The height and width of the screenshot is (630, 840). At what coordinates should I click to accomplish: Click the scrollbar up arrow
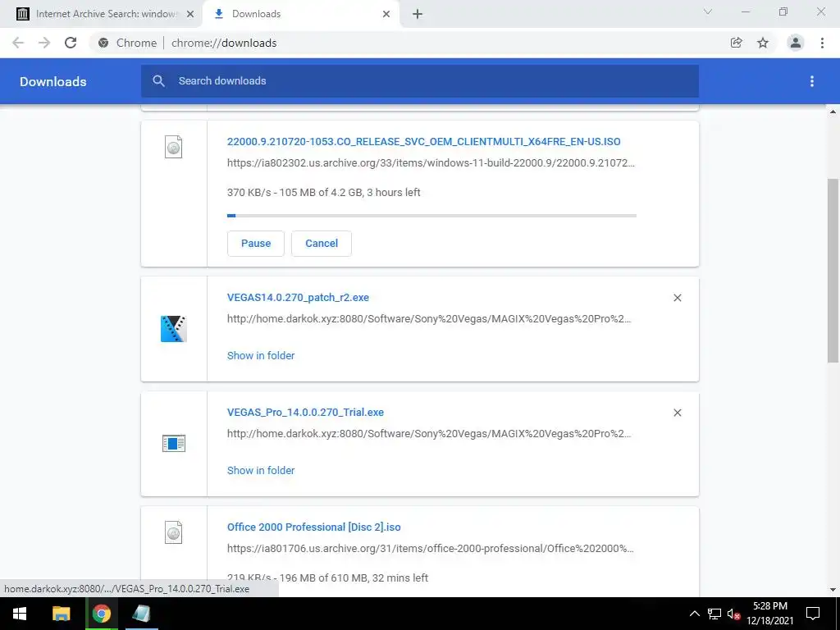(833, 112)
